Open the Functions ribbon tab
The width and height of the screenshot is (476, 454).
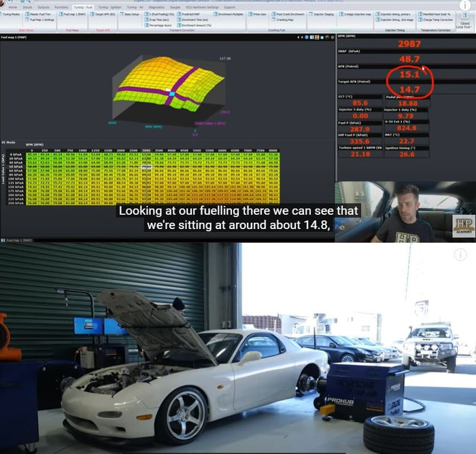[61, 7]
